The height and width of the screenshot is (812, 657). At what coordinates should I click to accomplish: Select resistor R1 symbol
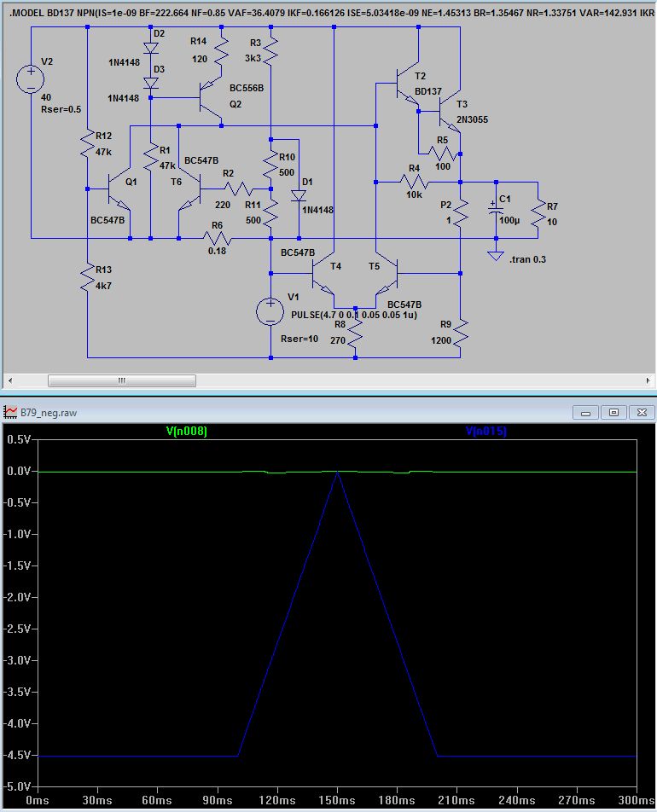pyautogui.click(x=151, y=158)
